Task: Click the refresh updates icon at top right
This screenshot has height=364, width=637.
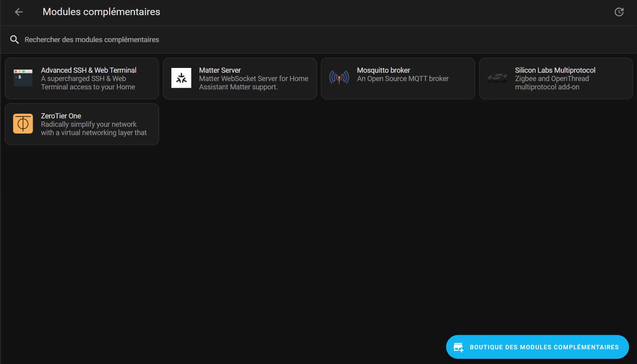Action: (619, 12)
